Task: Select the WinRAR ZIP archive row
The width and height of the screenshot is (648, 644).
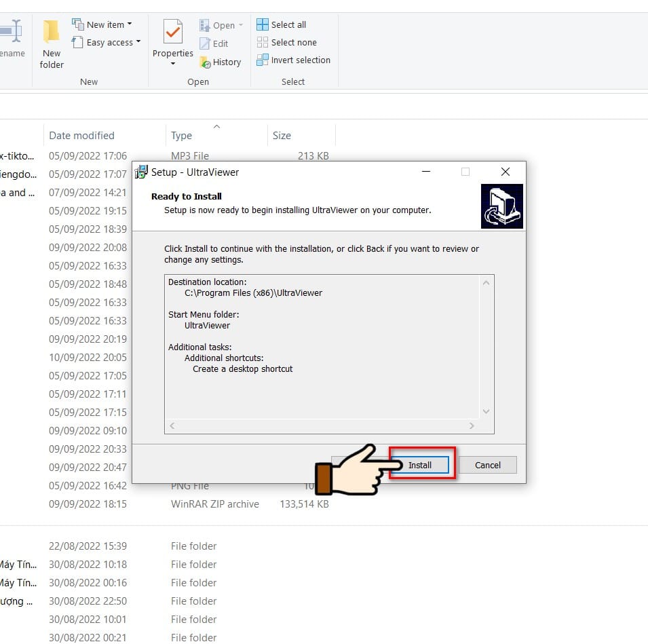Action: coord(166,504)
